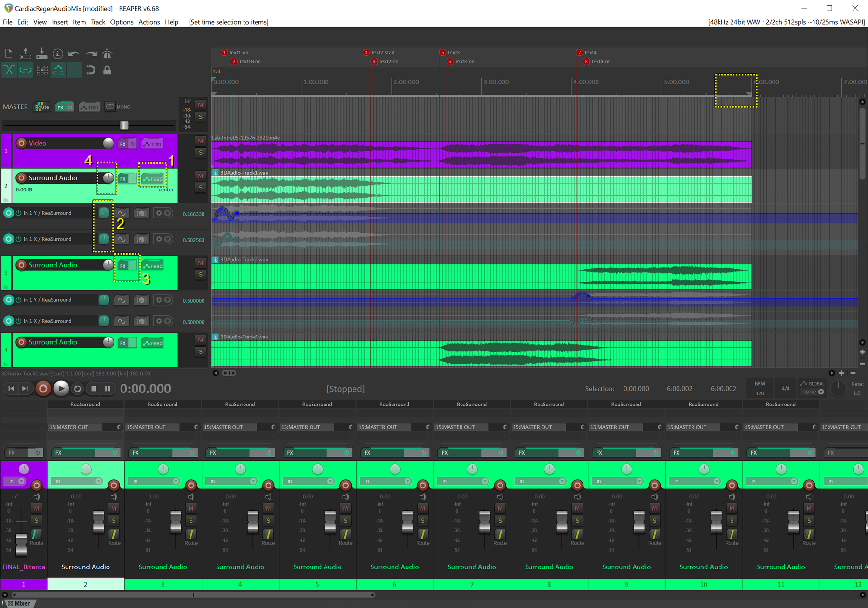Toggle snap magnet toolbar icon
The width and height of the screenshot is (868, 608).
(x=91, y=70)
